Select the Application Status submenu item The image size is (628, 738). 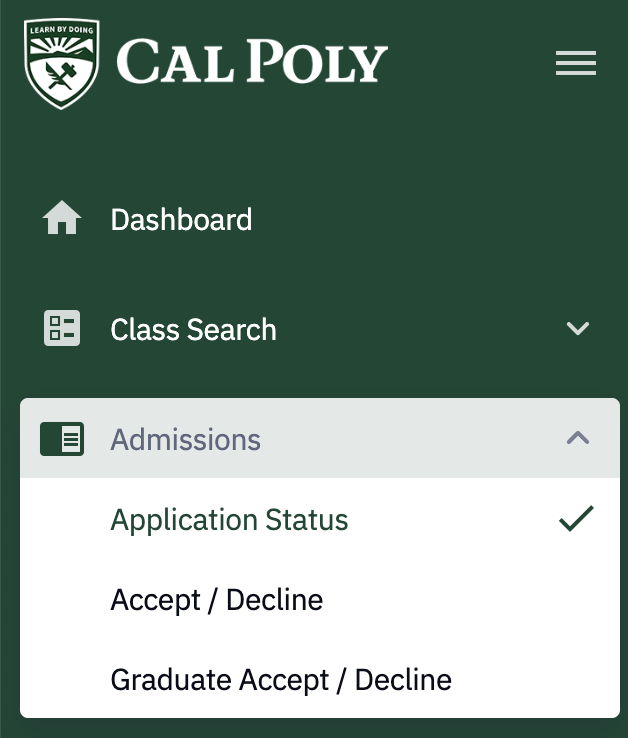[229, 520]
